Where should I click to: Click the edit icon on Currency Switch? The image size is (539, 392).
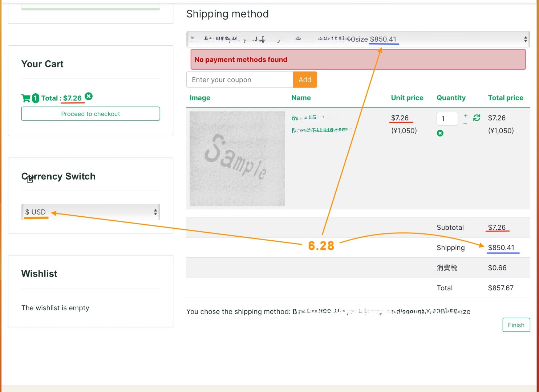point(30,179)
